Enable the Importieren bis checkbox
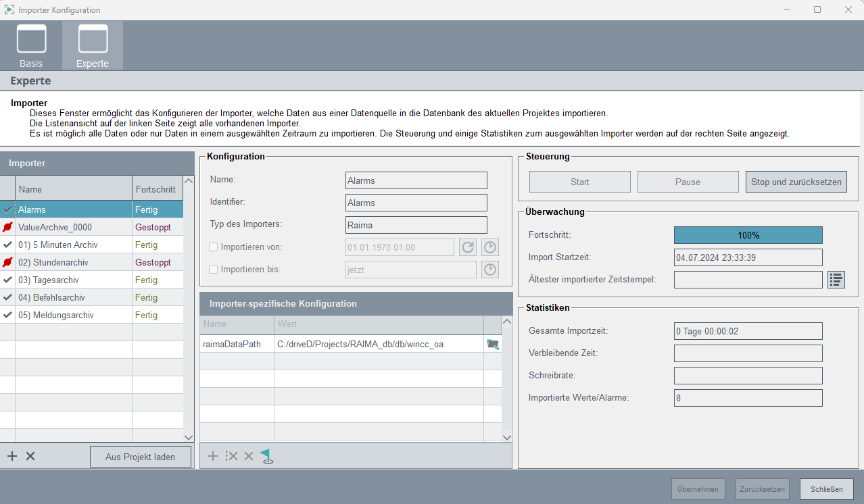This screenshot has width=864, height=504. tap(214, 270)
